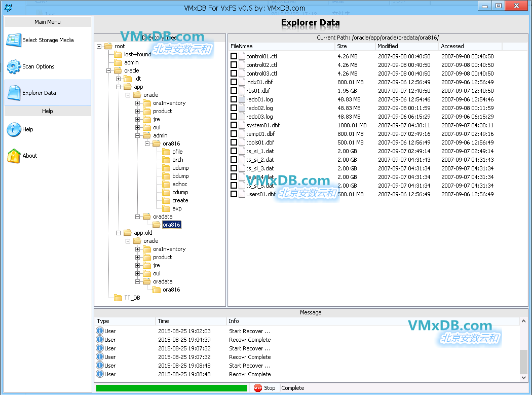Click the About house icon
The image size is (532, 395).
coord(14,156)
